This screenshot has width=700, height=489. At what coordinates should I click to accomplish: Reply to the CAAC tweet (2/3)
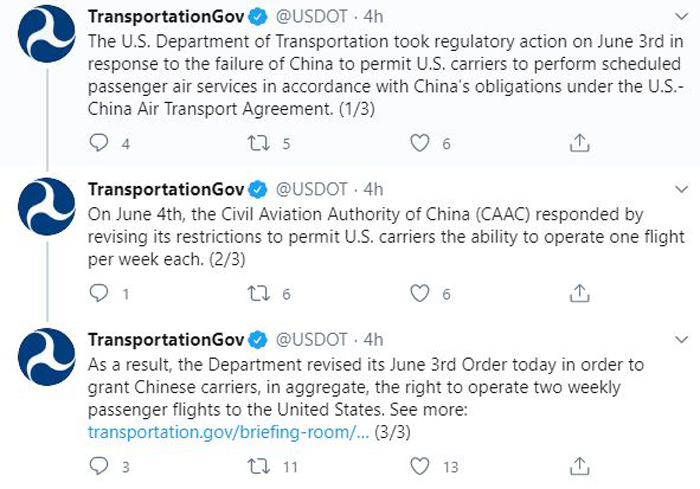[x=99, y=293]
